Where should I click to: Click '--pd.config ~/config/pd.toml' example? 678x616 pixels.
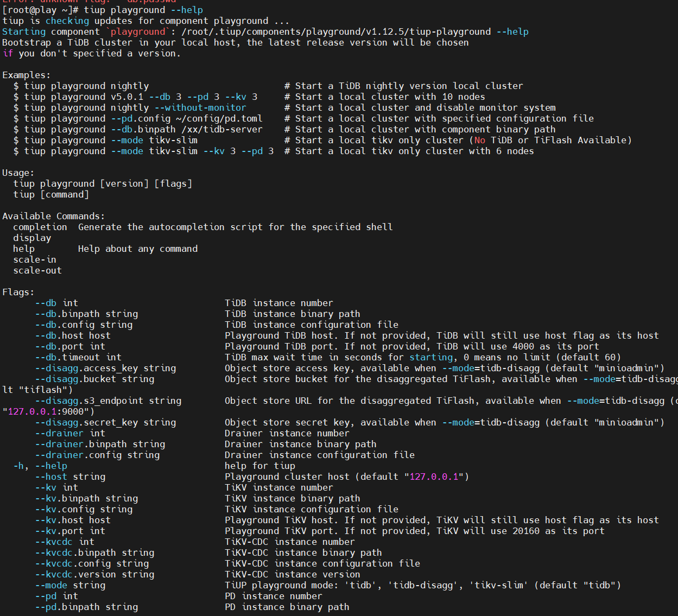[x=187, y=118]
